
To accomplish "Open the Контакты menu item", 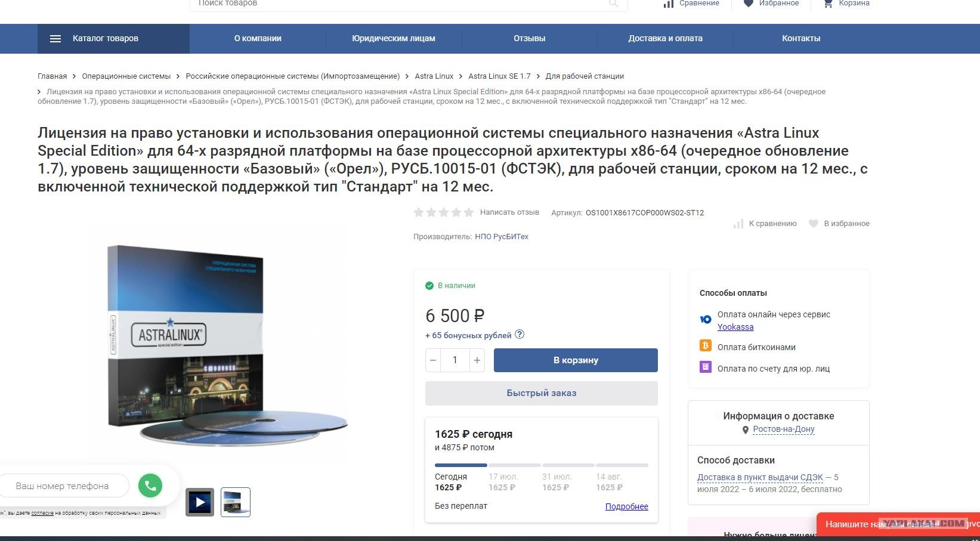I will point(801,39).
